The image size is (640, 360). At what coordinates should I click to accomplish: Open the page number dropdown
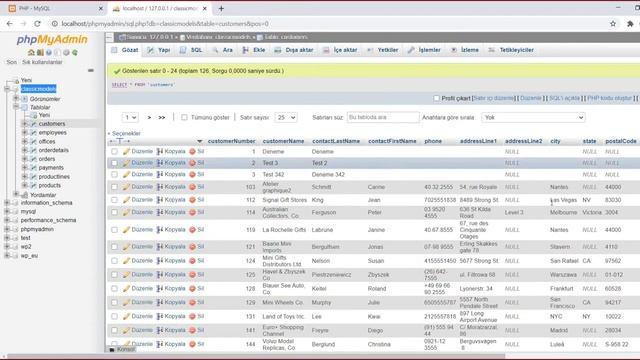[x=130, y=118]
